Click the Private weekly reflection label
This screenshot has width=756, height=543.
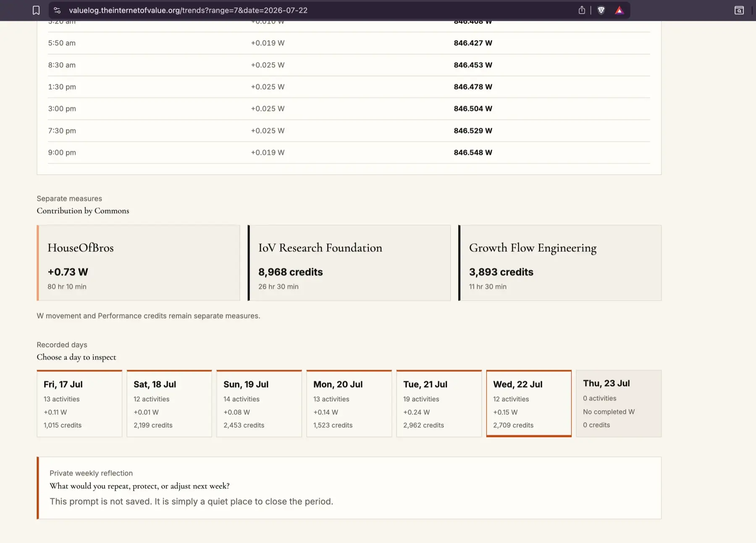pos(91,473)
